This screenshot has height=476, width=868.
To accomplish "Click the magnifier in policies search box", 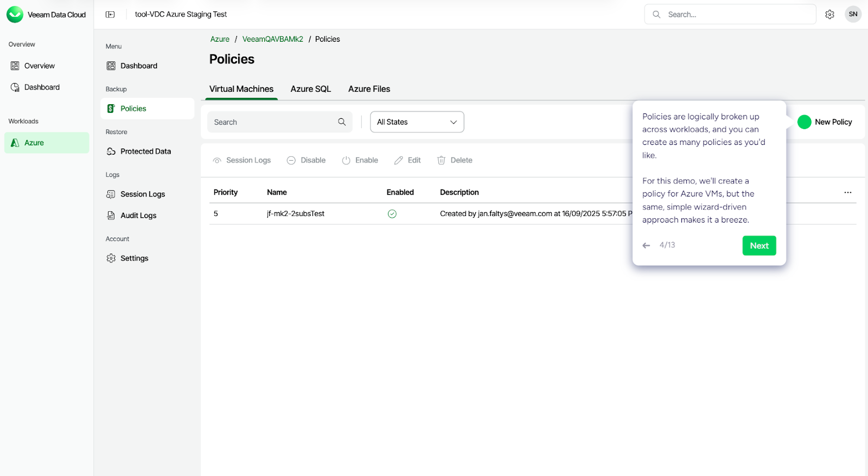I will [342, 122].
